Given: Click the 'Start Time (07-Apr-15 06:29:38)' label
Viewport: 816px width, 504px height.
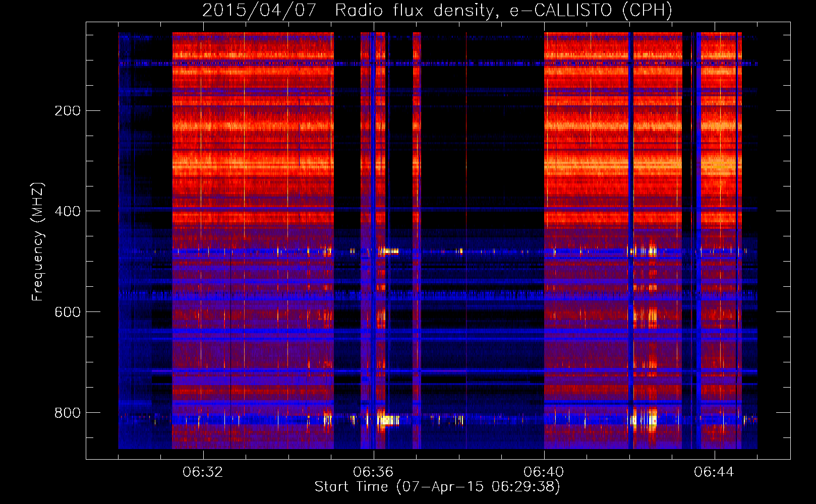Looking at the screenshot, I should 437,486.
